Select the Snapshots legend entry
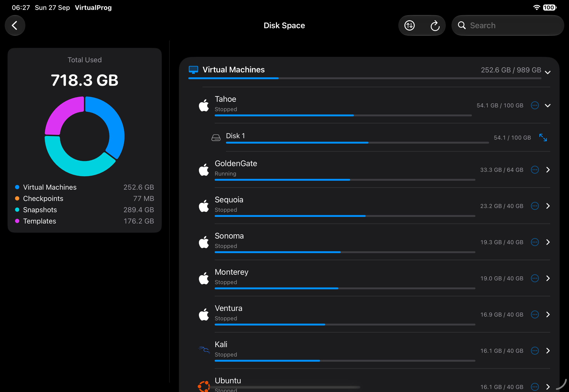 [84, 210]
